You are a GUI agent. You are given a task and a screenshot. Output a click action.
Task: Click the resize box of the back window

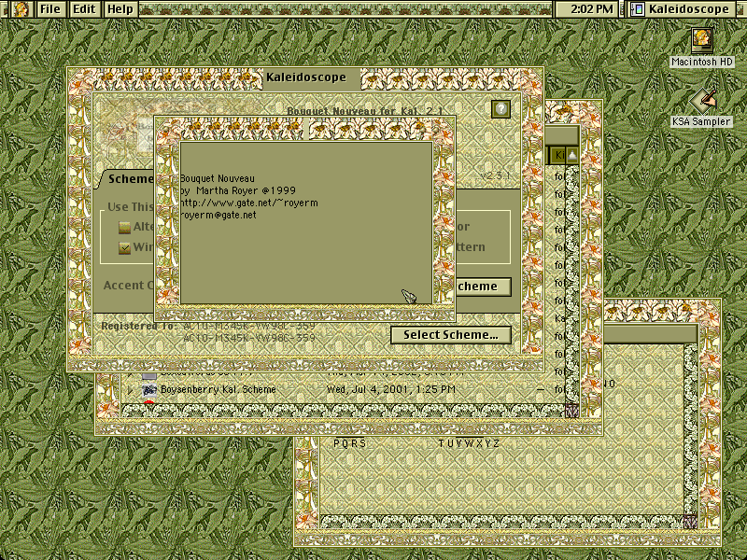(691, 522)
